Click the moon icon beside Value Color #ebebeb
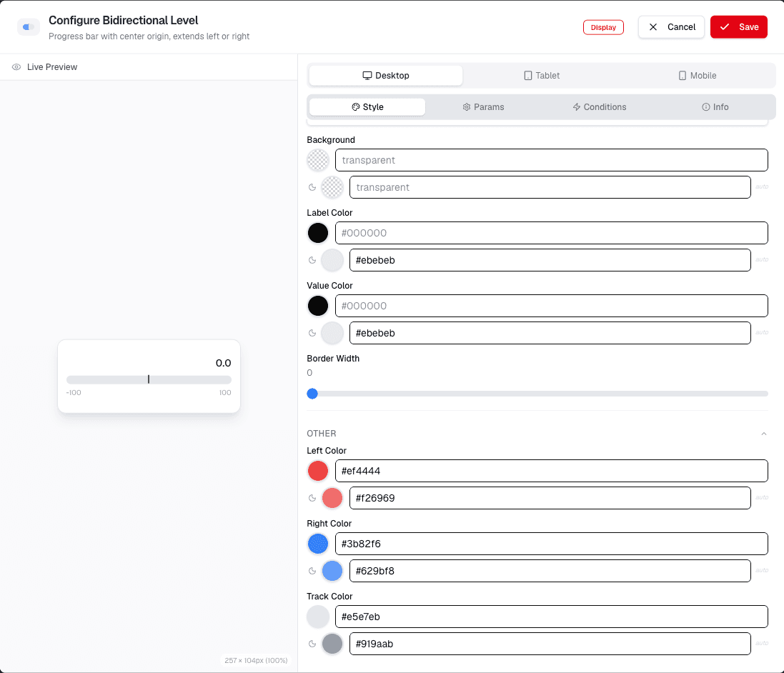The height and width of the screenshot is (673, 784). pyautogui.click(x=312, y=333)
